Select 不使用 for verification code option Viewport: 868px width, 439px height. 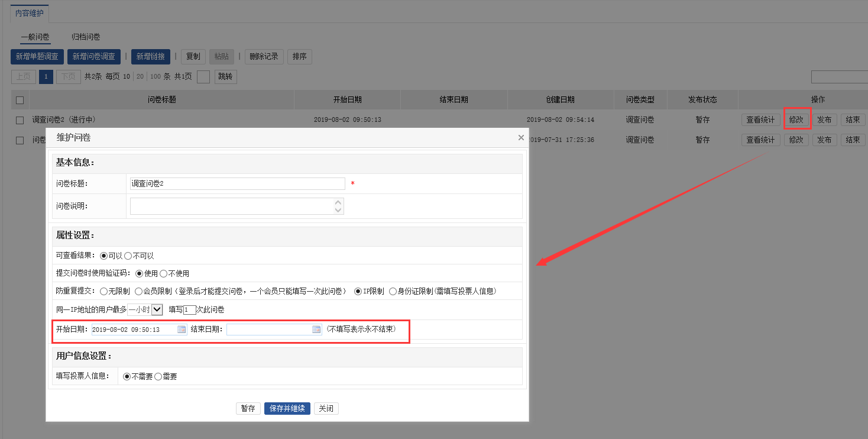coord(163,273)
